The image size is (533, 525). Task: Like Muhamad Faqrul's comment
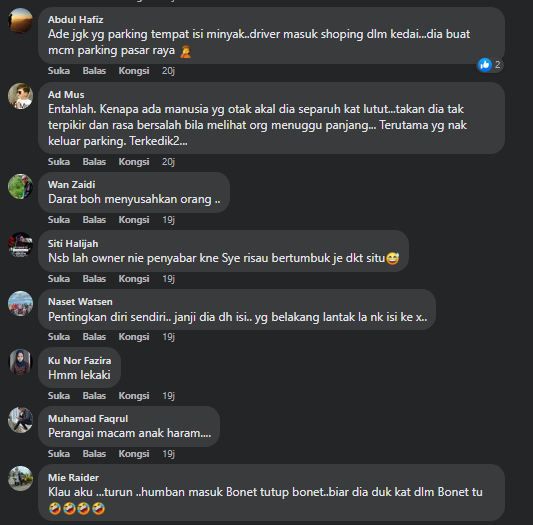click(59, 454)
